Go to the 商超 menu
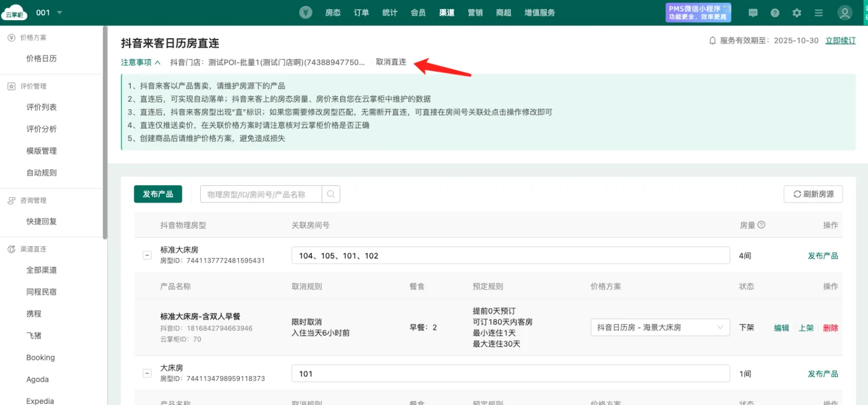 click(503, 13)
